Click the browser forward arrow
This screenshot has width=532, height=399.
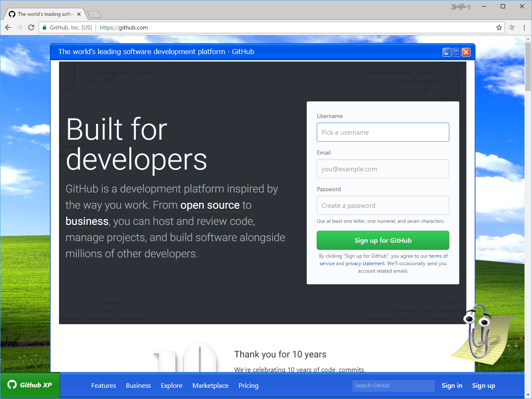point(20,27)
